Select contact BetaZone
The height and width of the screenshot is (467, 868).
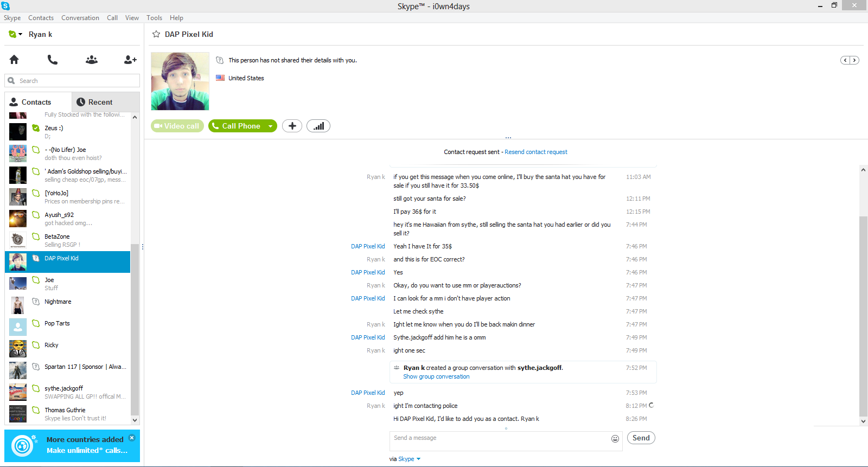pyautogui.click(x=68, y=240)
